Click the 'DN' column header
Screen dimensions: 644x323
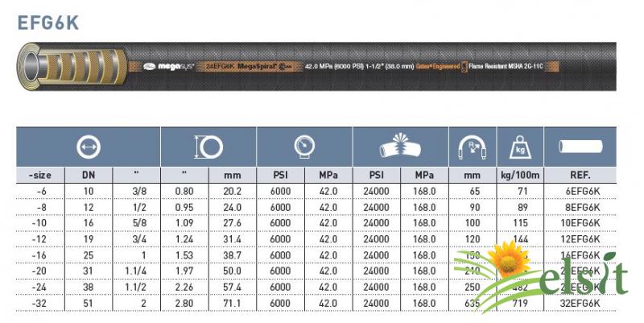point(89,175)
